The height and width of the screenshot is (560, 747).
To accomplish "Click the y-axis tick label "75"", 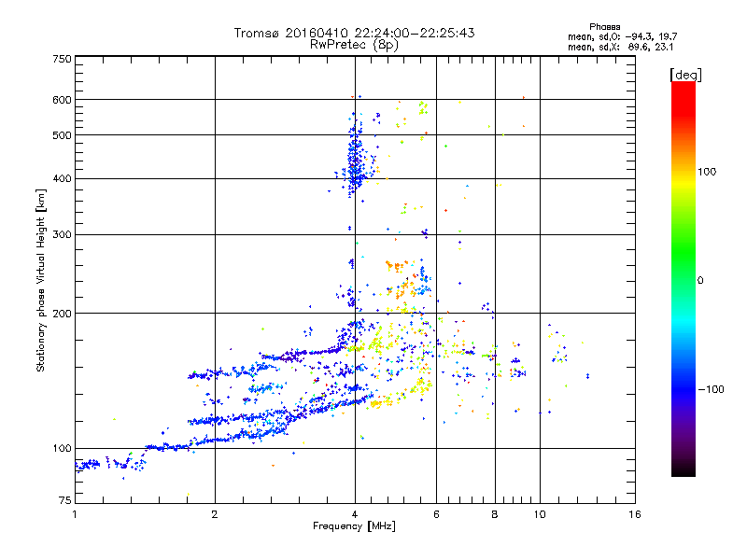I will (x=64, y=500).
